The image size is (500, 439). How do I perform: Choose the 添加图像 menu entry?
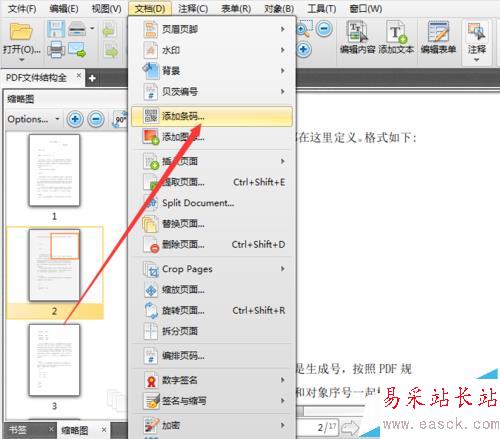tap(212, 137)
